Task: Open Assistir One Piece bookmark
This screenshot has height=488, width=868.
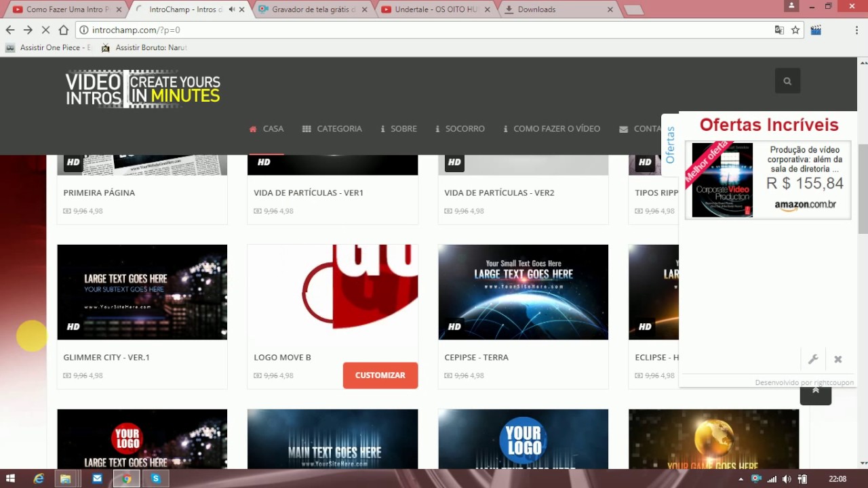Action: pyautogui.click(x=48, y=47)
